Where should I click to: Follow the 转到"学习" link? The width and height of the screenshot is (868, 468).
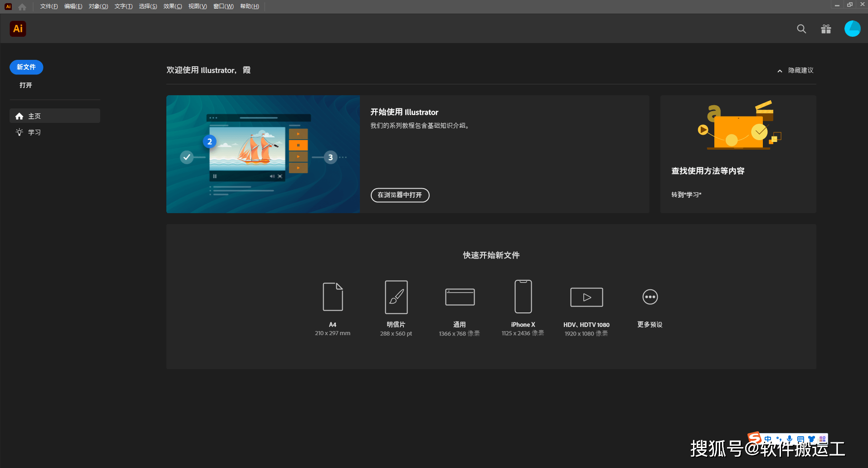pos(686,195)
